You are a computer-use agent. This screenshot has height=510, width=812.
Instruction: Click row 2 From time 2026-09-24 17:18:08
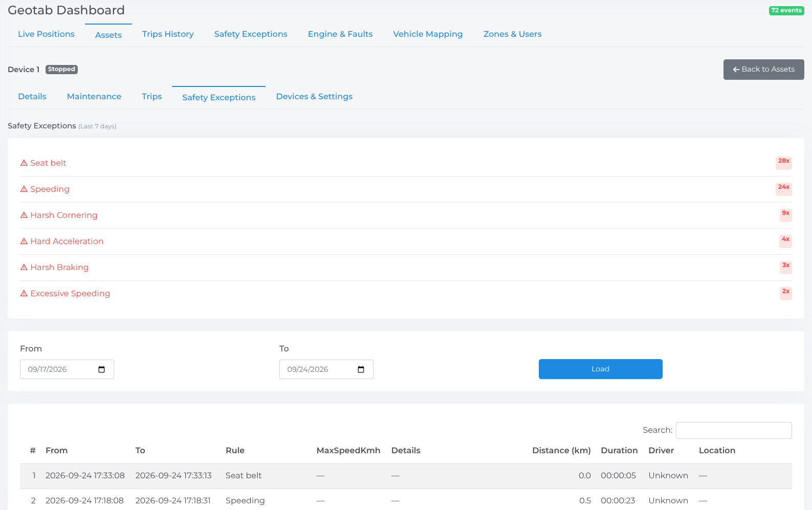pyautogui.click(x=84, y=500)
